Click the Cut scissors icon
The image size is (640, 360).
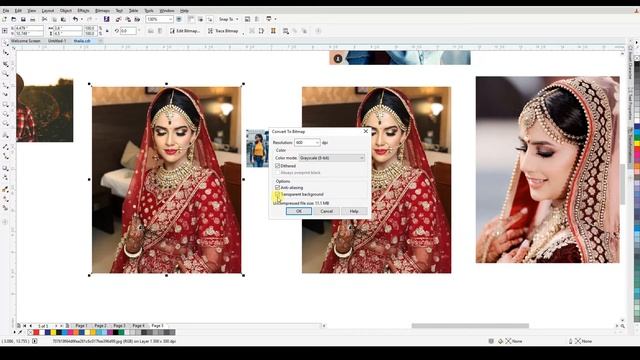[x=44, y=19]
